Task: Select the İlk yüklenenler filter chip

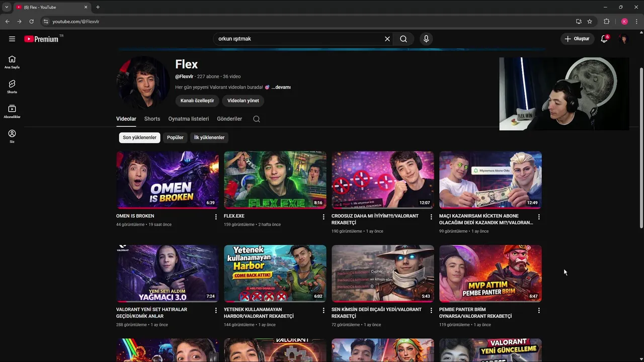Action: click(x=209, y=137)
